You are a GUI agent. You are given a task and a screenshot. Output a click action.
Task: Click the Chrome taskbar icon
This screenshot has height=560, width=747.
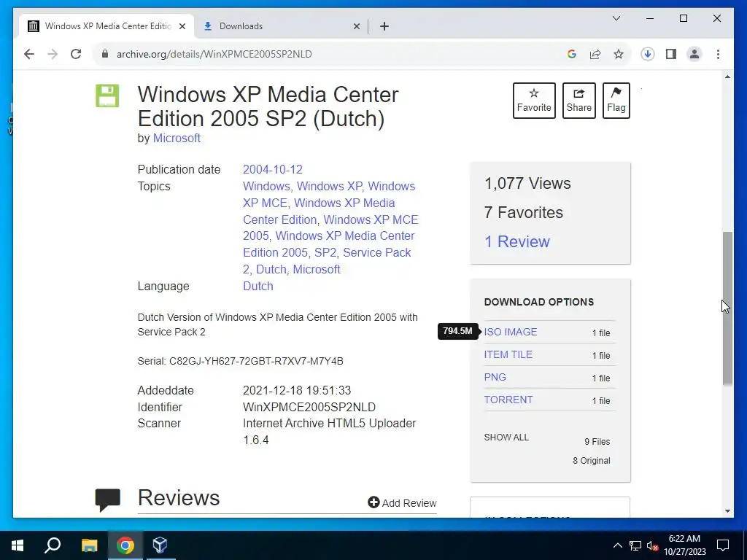[125, 545]
